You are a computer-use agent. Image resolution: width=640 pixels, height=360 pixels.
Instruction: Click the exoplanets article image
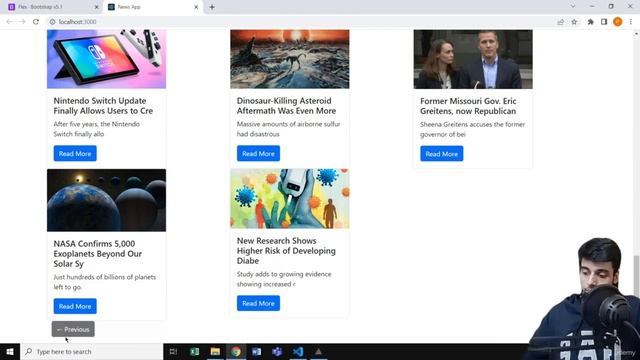(107, 200)
